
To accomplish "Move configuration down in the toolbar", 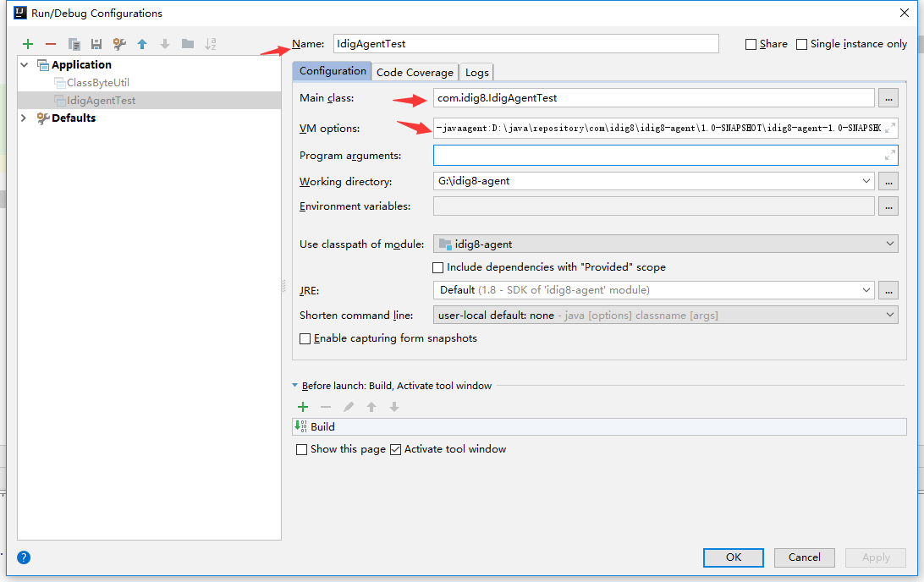I will click(x=165, y=44).
